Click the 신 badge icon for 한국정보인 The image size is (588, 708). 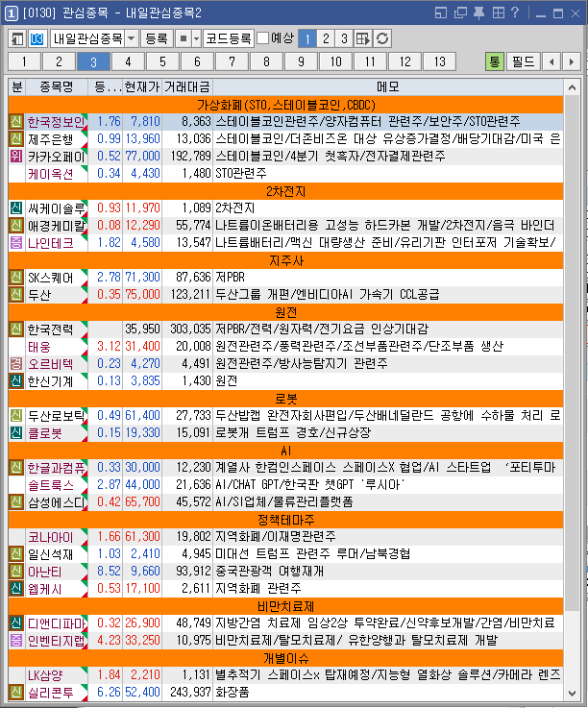(16, 121)
